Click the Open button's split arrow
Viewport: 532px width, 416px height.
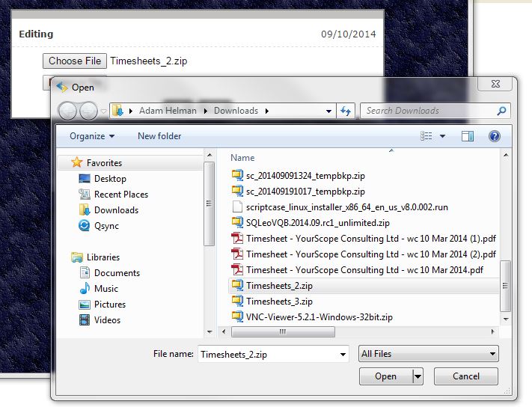(x=418, y=376)
